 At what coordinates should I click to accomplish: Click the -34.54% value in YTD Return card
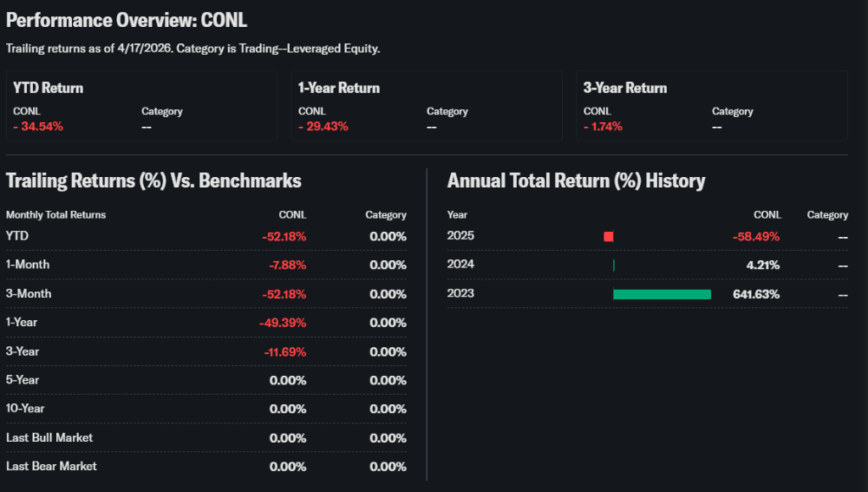pos(38,126)
